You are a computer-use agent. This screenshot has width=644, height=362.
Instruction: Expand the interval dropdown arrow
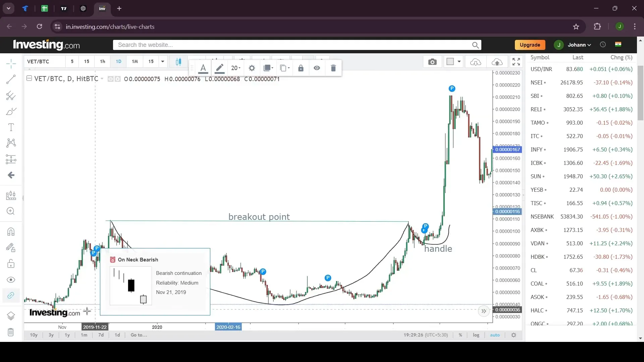click(163, 62)
